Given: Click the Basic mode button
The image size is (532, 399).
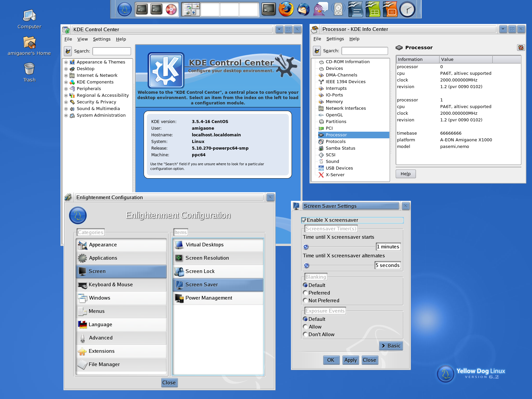Looking at the screenshot, I should point(391,346).
